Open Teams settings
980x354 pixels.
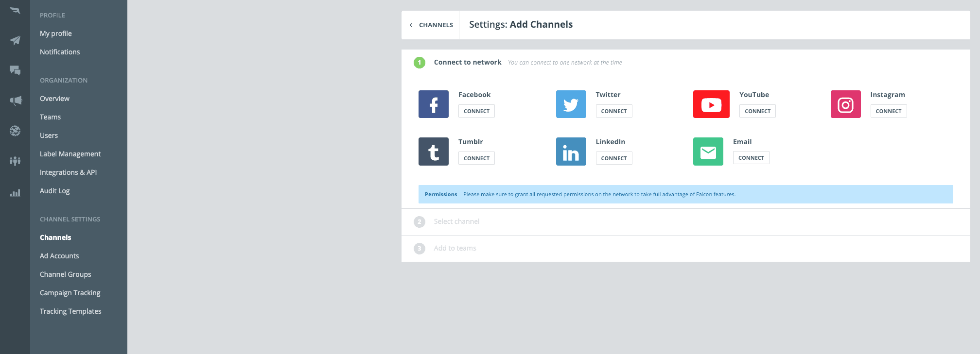[50, 117]
